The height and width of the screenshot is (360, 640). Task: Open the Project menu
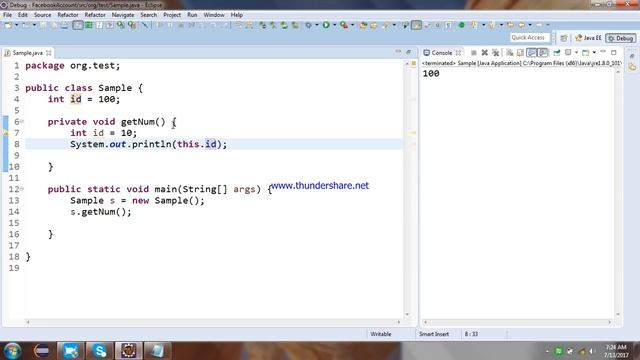(172, 15)
